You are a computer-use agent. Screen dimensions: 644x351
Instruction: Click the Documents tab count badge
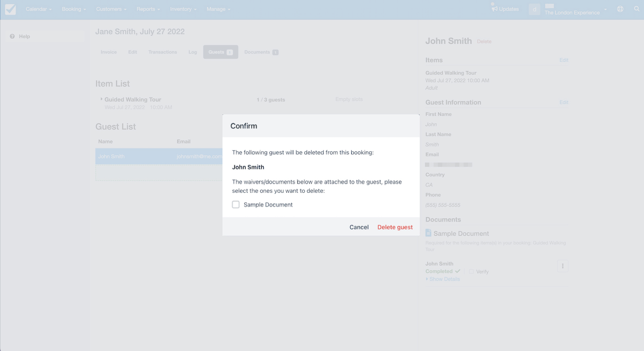[275, 52]
